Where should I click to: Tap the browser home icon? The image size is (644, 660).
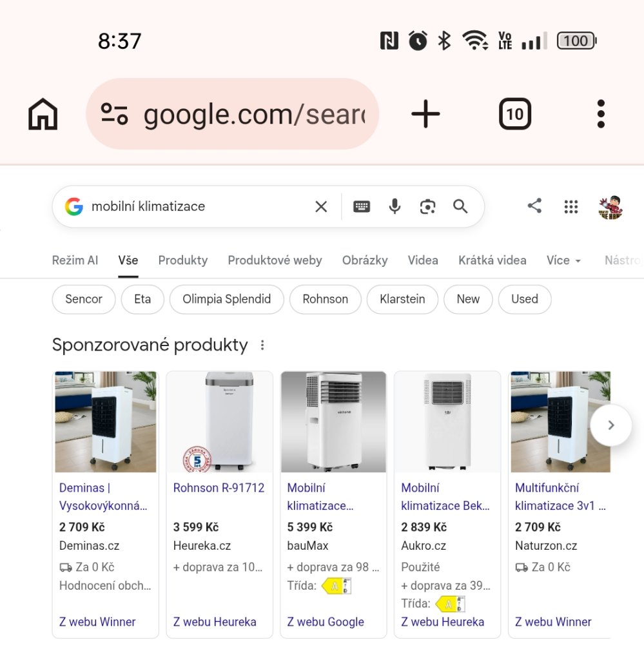[43, 114]
